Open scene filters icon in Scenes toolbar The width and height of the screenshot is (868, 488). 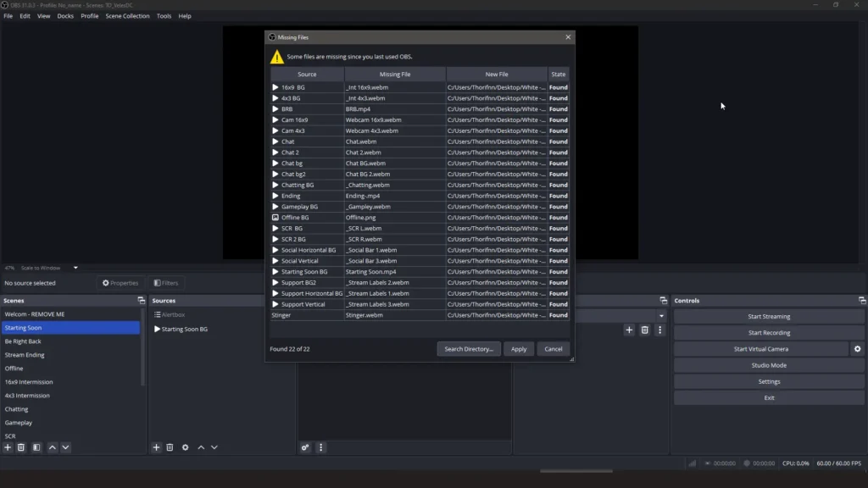click(x=36, y=447)
